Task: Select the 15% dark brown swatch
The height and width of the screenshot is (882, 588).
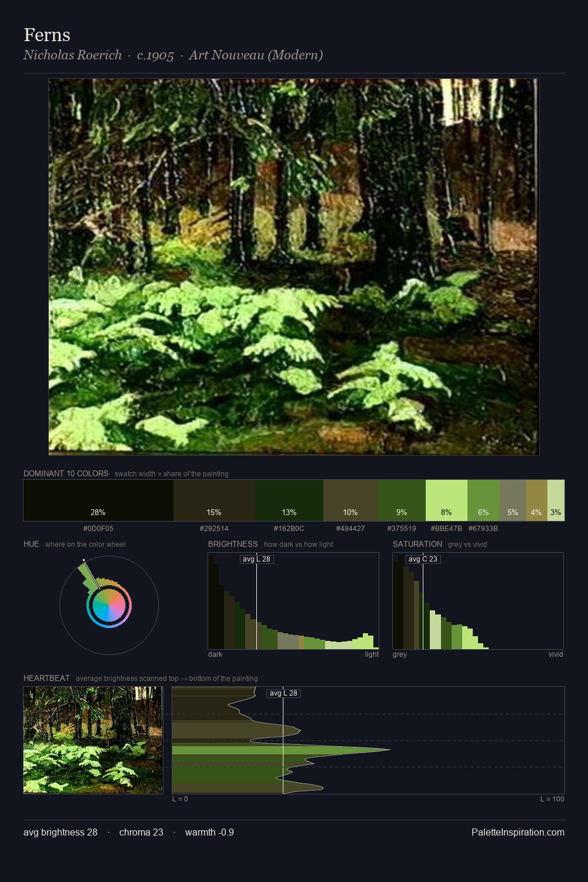Action: tap(214, 500)
